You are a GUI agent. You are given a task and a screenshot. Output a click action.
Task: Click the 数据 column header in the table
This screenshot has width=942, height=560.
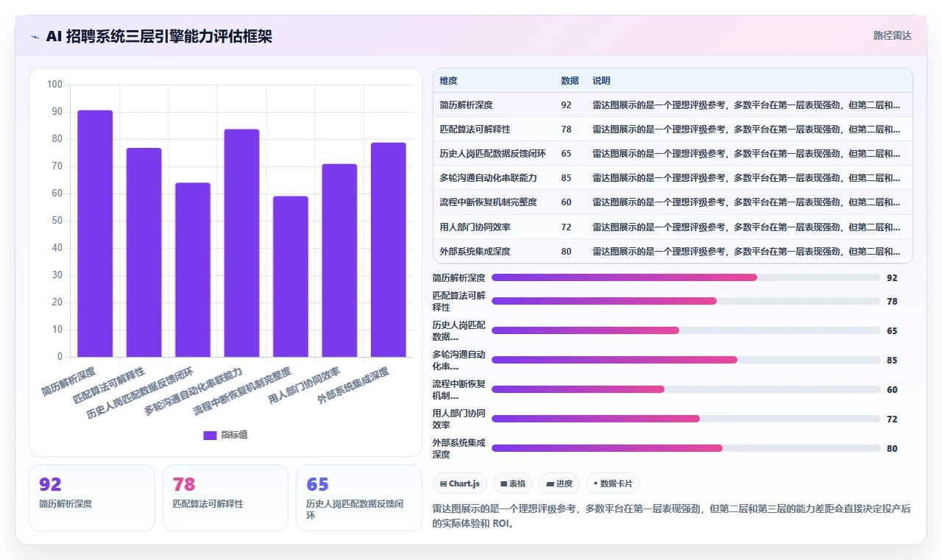pyautogui.click(x=570, y=81)
